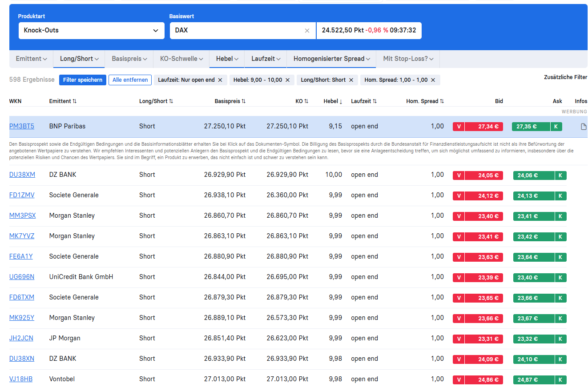Open the WKN link DU38XM
Image resolution: width=588 pixels, height=387 pixels.
point(22,175)
